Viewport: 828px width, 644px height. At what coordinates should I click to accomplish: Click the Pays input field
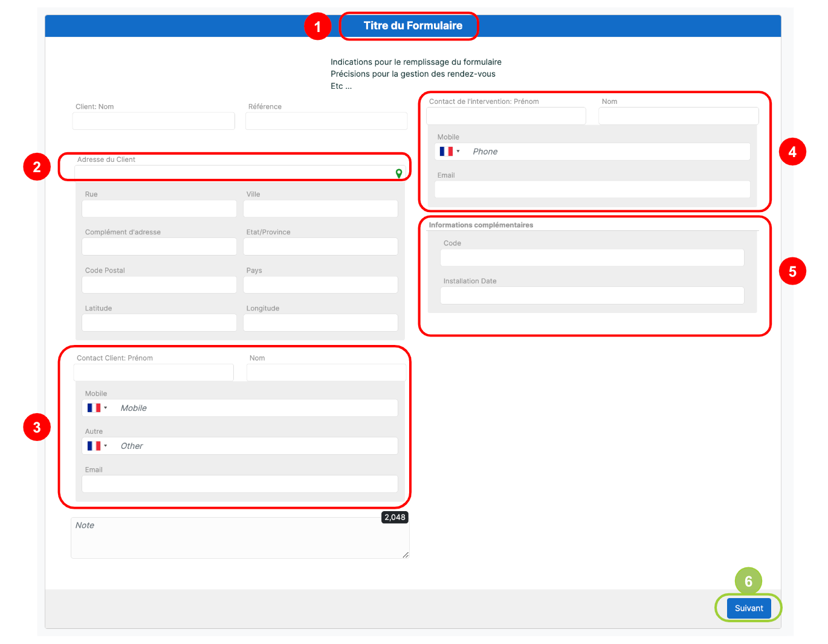320,285
